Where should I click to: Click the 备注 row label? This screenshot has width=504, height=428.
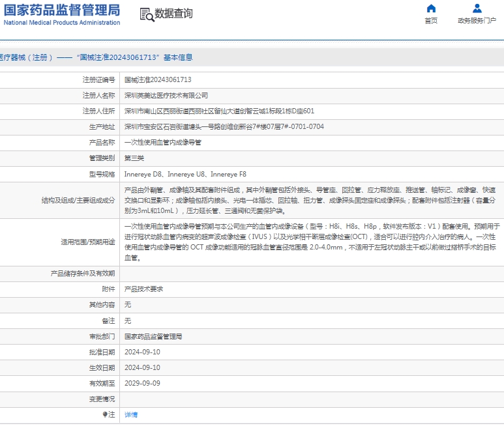tap(108, 321)
